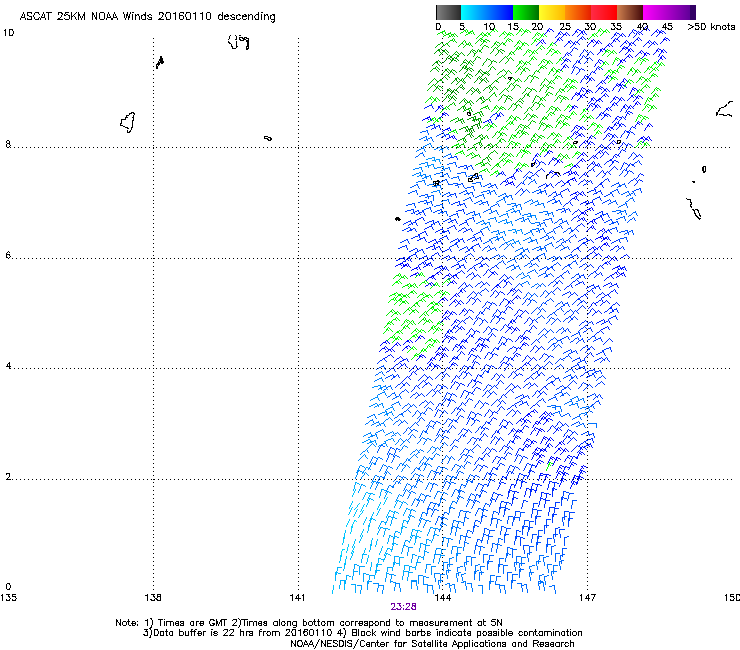Click the elongated island outline near 149E, 6.8N
Screen dimensions: 740x650
click(x=693, y=208)
